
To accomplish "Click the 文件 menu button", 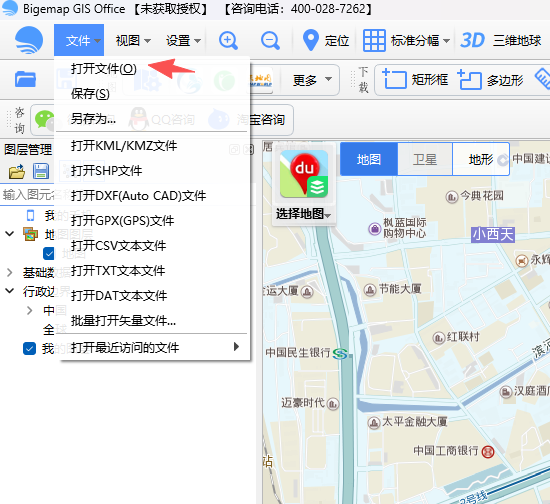I will coord(79,40).
